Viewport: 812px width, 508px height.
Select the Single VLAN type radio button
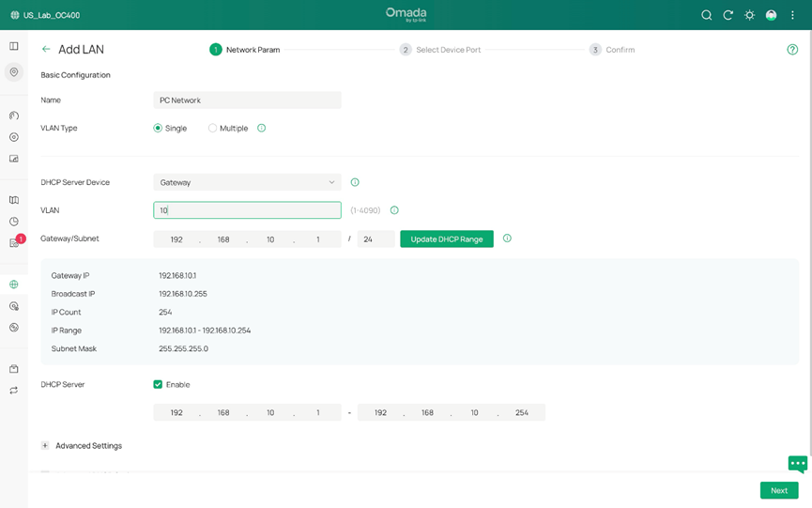158,128
